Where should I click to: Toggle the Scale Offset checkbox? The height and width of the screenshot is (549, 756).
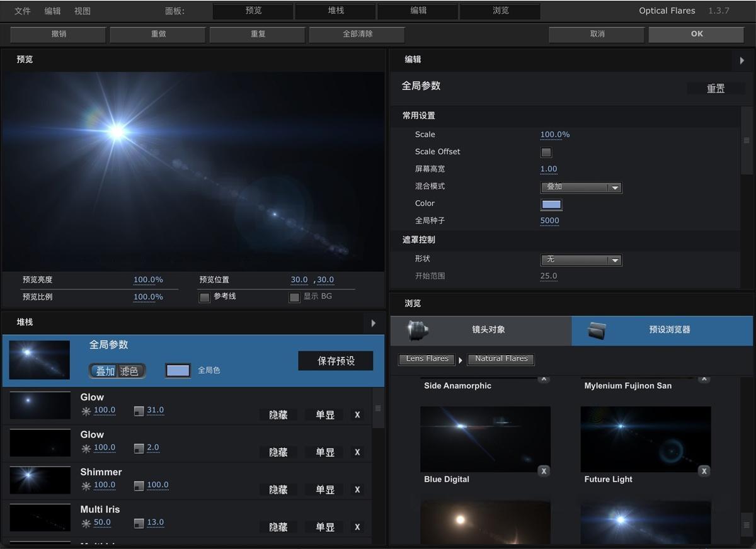[546, 152]
